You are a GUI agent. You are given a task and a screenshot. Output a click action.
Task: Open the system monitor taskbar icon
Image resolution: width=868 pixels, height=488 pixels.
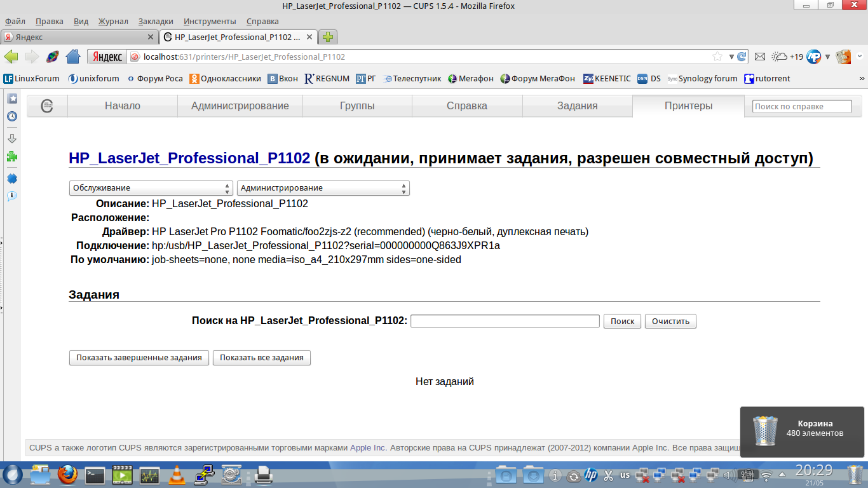(150, 475)
